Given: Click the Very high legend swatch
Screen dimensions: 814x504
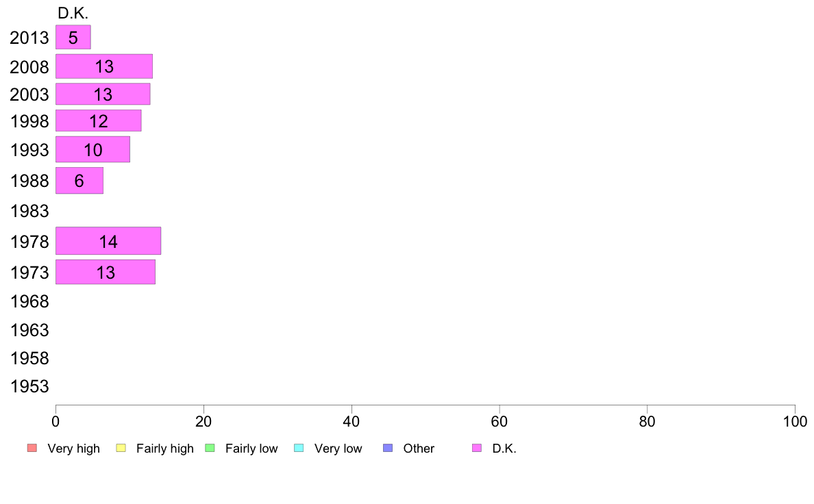Looking at the screenshot, I should (x=32, y=448).
